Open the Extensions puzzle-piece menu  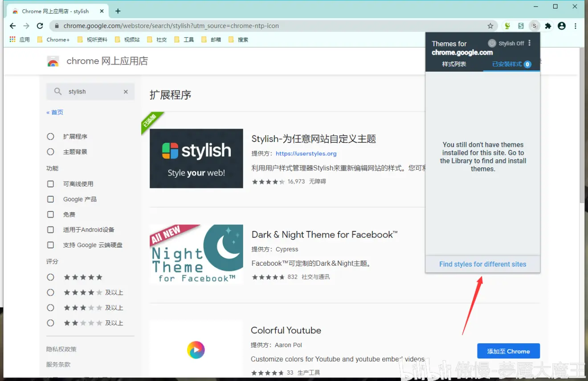coord(548,26)
